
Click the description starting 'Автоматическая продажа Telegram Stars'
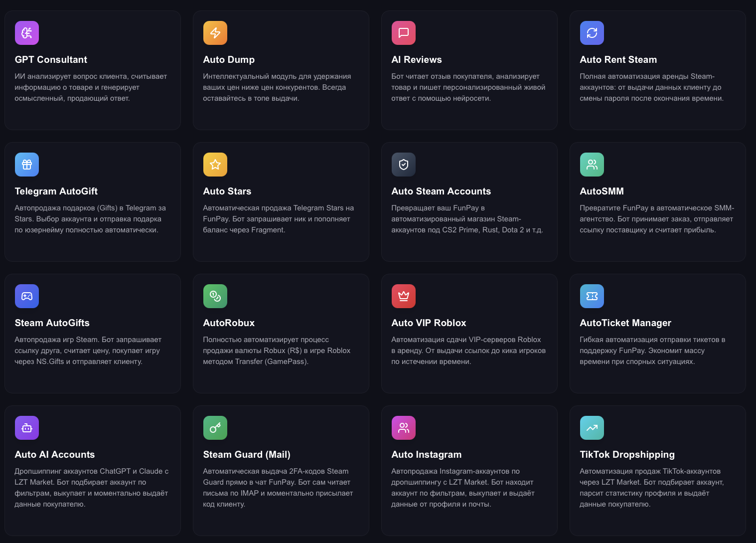click(x=279, y=219)
